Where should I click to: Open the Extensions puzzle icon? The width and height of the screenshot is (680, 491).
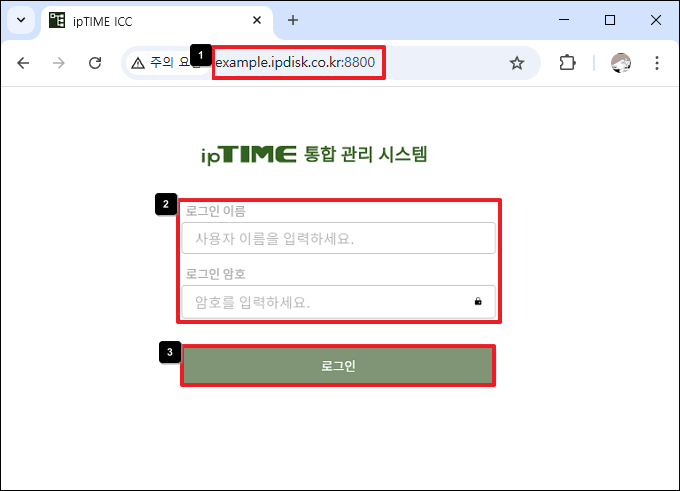pos(567,63)
